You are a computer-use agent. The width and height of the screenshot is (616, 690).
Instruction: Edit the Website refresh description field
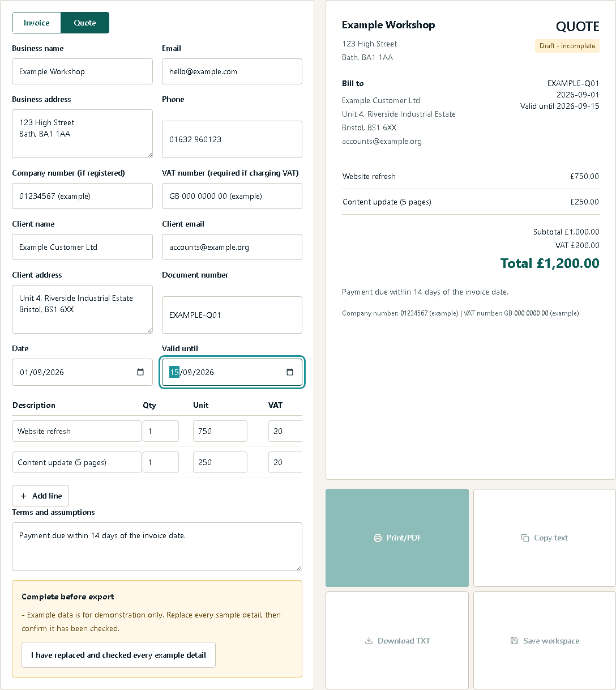[77, 431]
